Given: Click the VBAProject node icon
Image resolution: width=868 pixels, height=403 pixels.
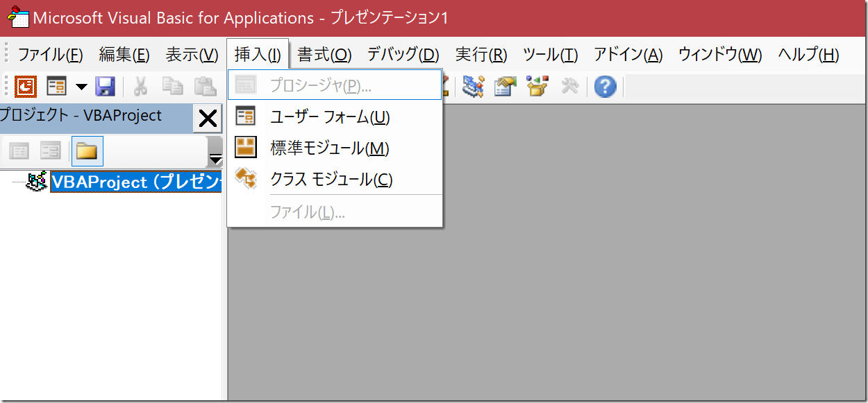Looking at the screenshot, I should (x=37, y=182).
